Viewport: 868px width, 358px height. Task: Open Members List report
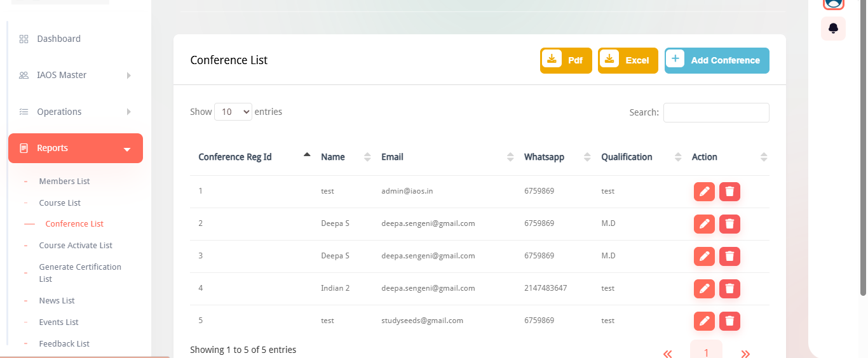[x=64, y=182]
